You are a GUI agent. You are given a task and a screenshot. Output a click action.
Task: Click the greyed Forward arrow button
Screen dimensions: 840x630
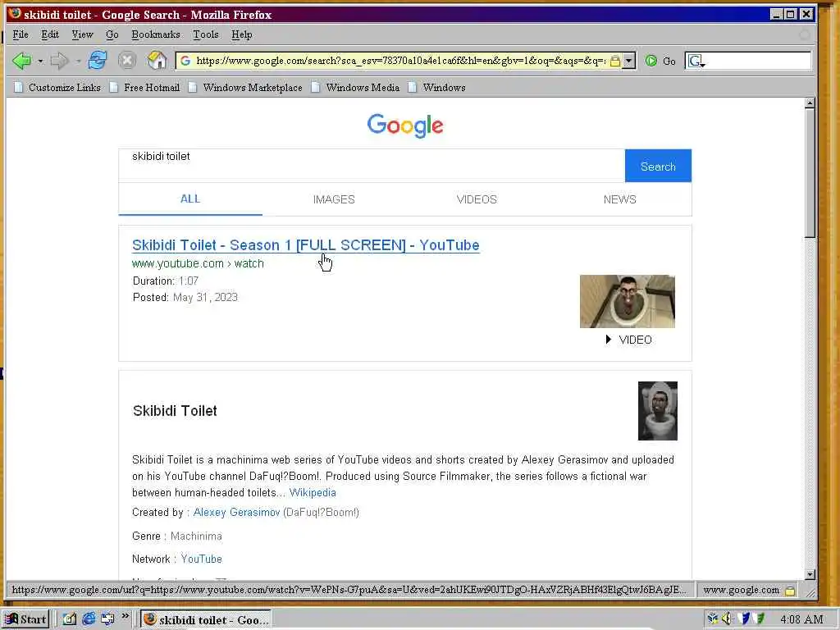click(59, 61)
